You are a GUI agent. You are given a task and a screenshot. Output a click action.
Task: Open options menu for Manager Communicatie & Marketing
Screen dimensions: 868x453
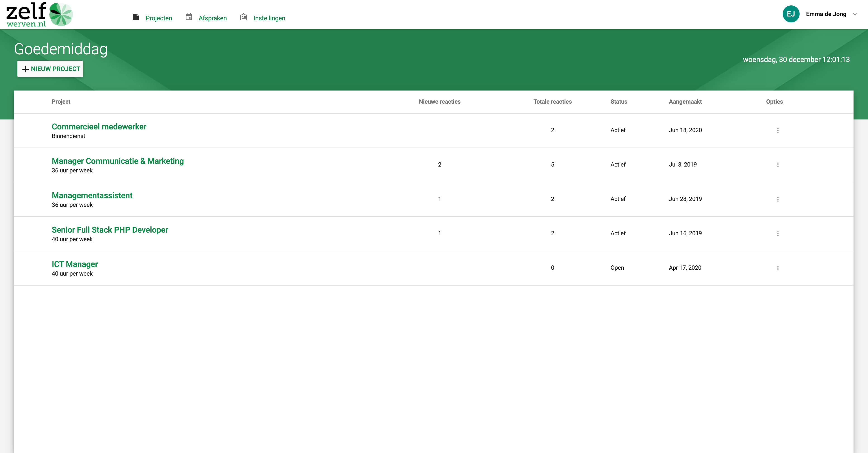click(778, 165)
